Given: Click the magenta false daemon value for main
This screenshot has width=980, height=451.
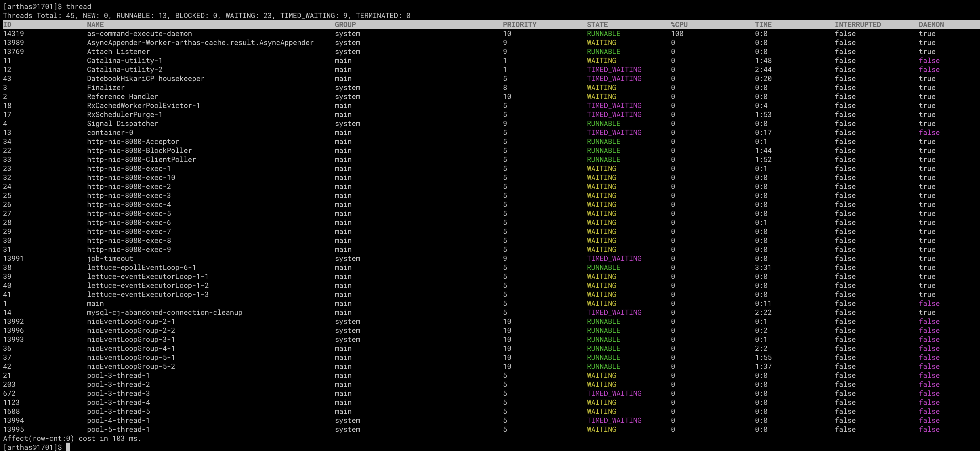Looking at the screenshot, I should pos(929,303).
